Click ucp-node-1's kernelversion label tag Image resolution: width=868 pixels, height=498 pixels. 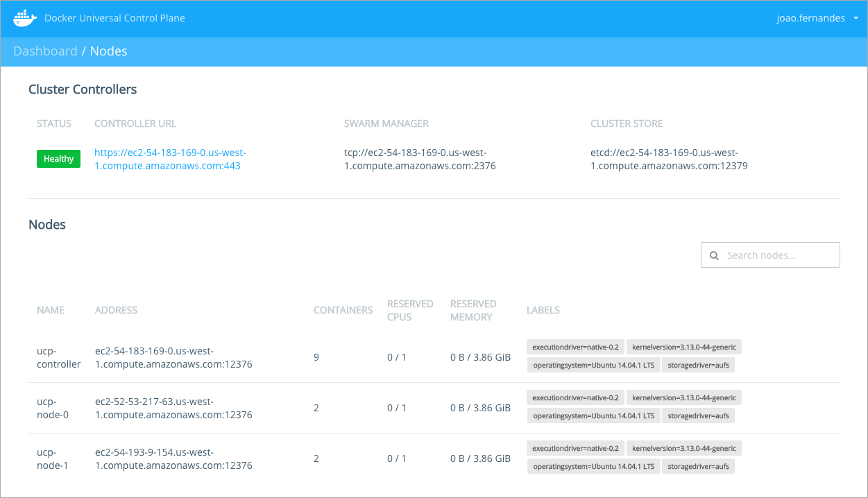click(683, 448)
